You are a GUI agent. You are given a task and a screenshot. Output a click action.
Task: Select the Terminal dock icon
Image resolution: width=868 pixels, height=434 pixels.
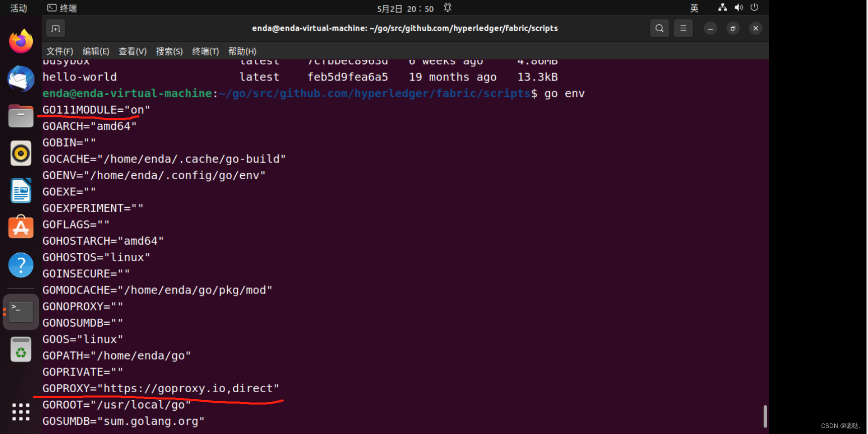[x=21, y=312]
